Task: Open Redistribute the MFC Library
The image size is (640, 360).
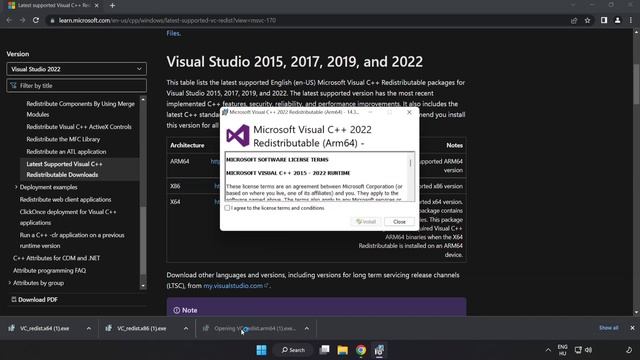Action: [63, 139]
